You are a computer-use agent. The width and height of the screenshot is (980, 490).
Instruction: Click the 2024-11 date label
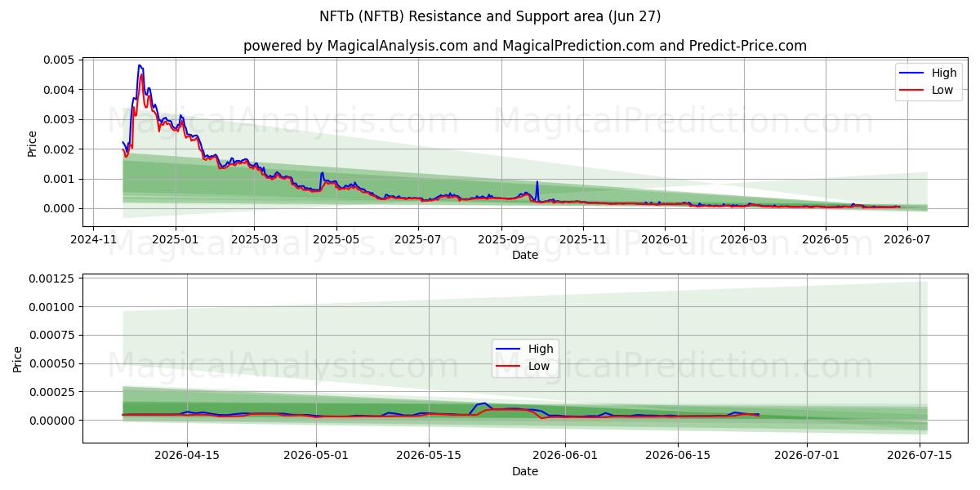[x=92, y=239]
